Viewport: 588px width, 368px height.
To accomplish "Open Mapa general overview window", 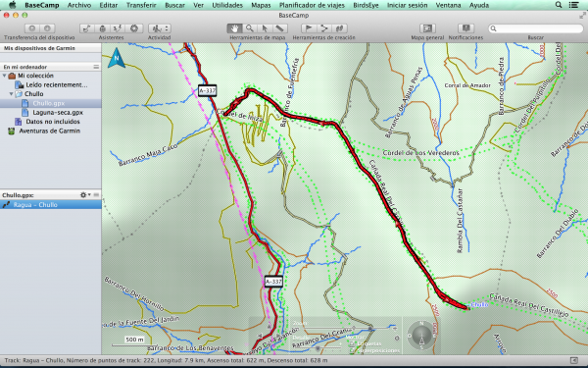I will point(427,28).
